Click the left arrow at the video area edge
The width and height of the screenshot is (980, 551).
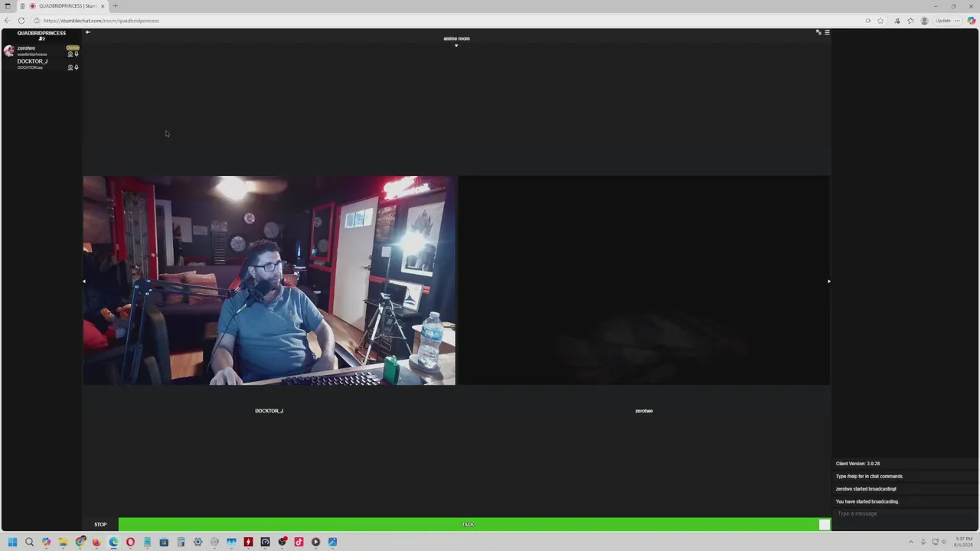point(84,281)
